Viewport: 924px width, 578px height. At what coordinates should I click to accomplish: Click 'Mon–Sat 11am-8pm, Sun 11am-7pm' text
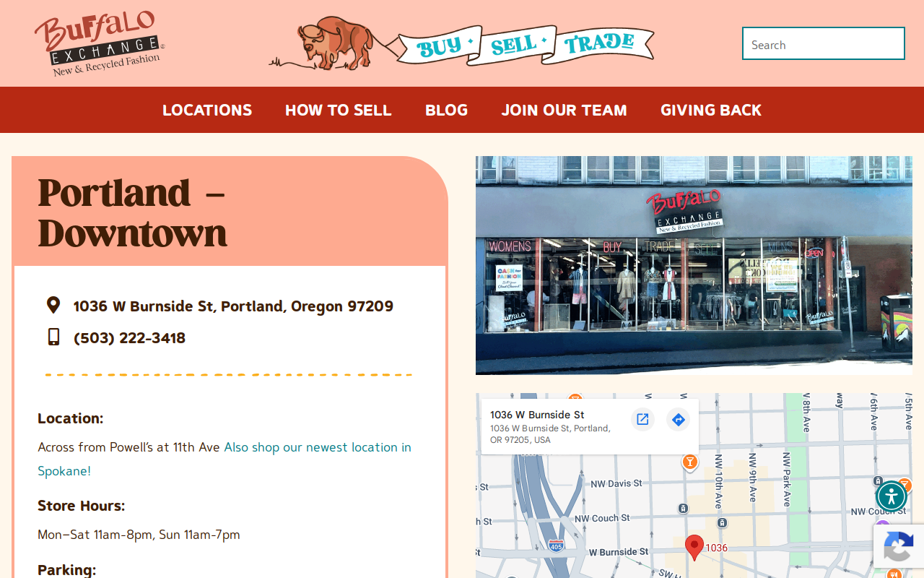pos(139,535)
